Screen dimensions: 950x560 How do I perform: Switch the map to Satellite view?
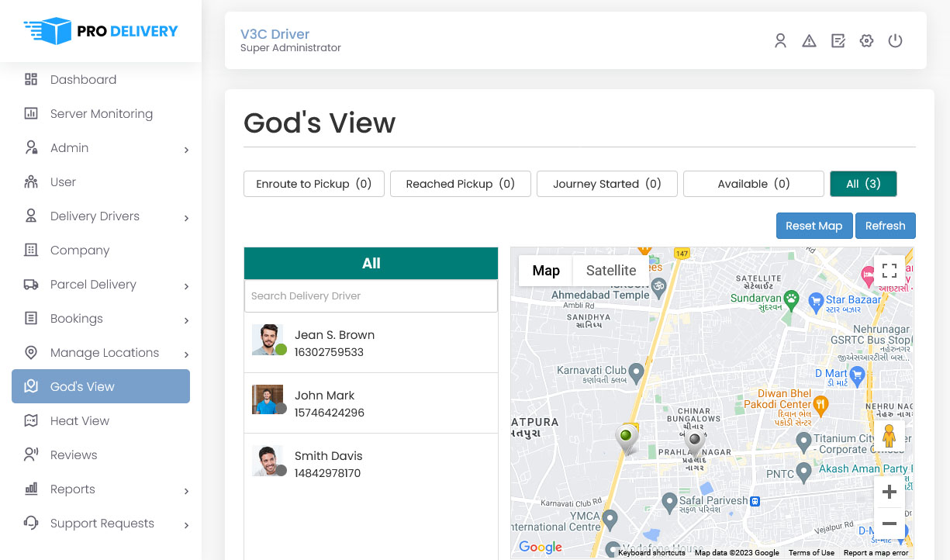tap(611, 271)
